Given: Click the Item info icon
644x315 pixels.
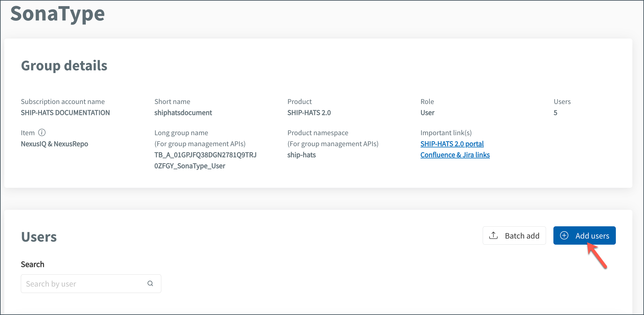Looking at the screenshot, I should (42, 132).
